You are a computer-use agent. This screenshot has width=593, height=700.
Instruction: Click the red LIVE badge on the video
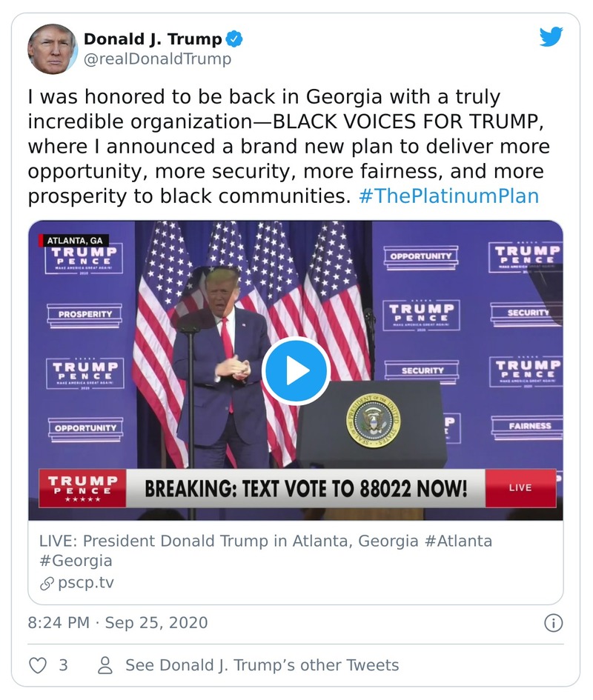(x=520, y=487)
